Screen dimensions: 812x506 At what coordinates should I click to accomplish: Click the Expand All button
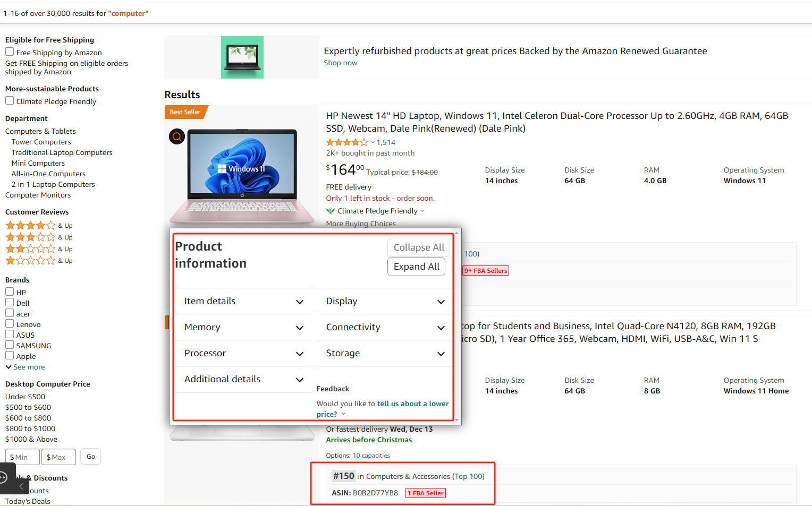tap(417, 267)
